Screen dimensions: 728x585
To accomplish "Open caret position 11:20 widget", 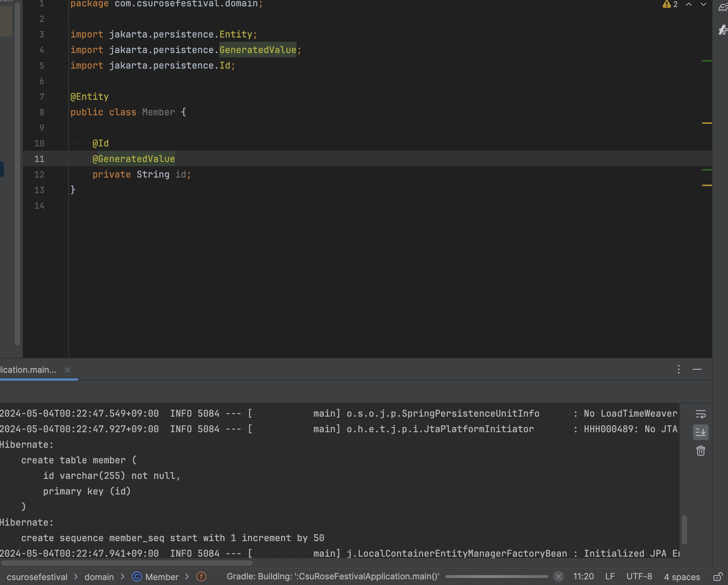I will [x=583, y=577].
